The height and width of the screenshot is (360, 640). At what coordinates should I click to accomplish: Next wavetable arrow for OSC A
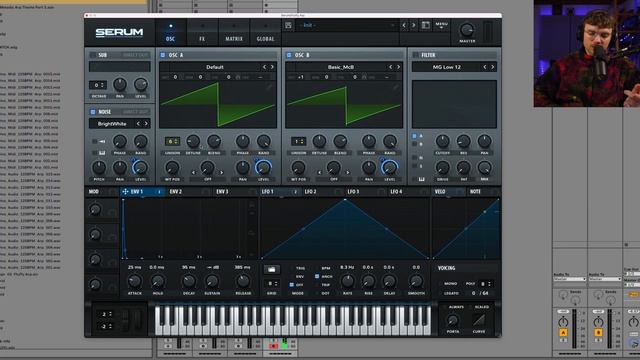(x=272, y=67)
